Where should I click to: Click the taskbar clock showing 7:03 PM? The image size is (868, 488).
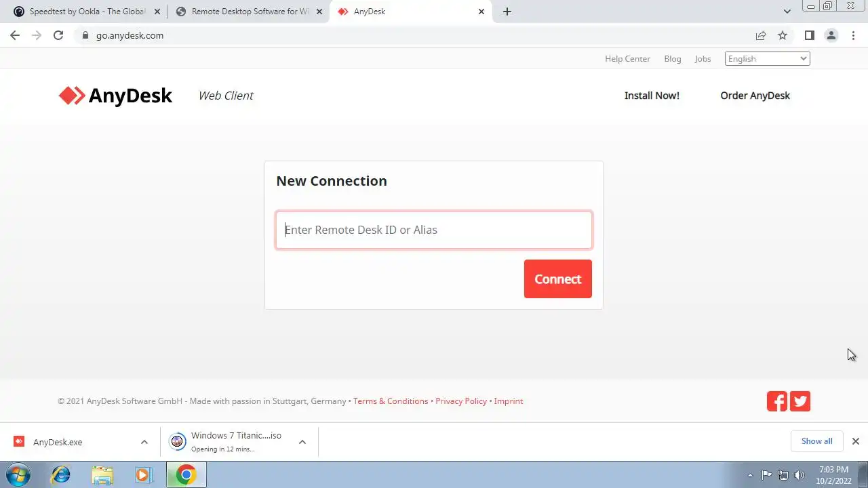click(833, 475)
